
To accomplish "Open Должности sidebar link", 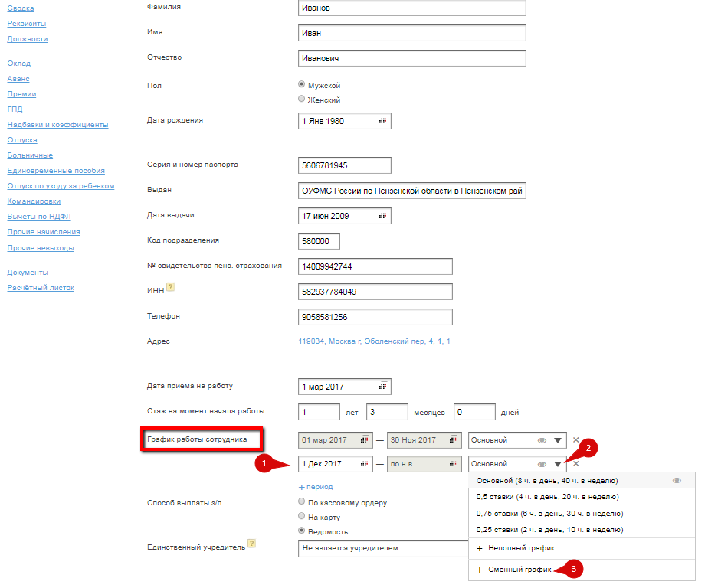I will (x=28, y=39).
